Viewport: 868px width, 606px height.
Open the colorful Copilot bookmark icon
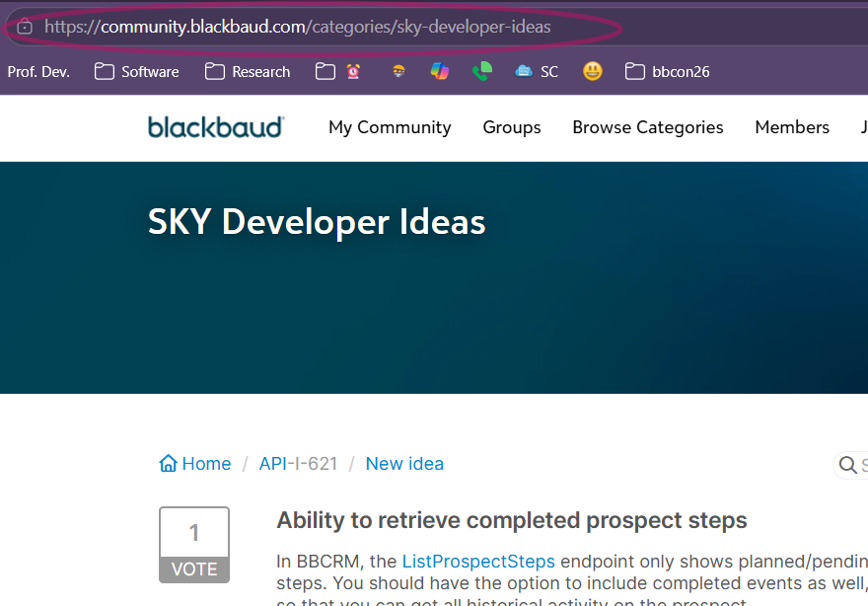440,71
